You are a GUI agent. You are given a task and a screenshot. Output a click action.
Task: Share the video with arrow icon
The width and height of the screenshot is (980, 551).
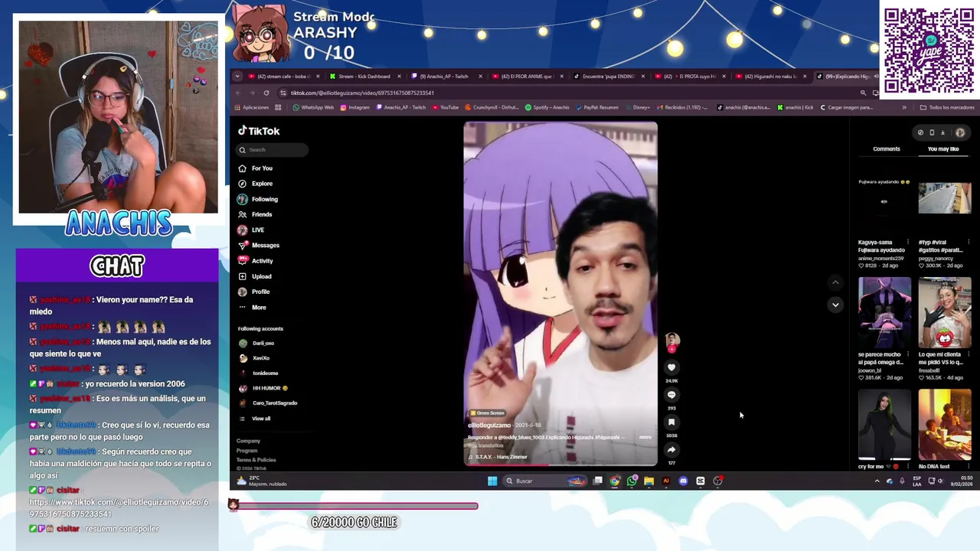(x=671, y=450)
